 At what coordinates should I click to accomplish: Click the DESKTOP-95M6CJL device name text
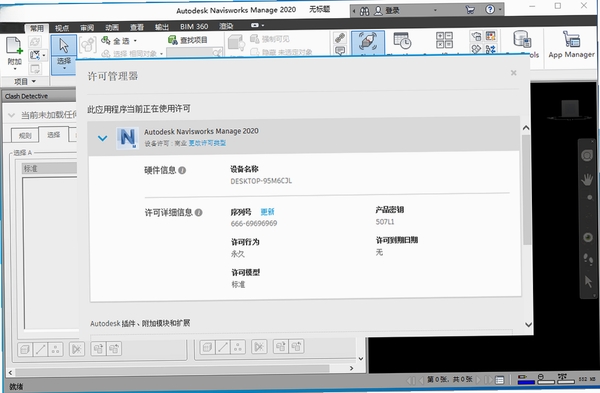pyautogui.click(x=261, y=181)
